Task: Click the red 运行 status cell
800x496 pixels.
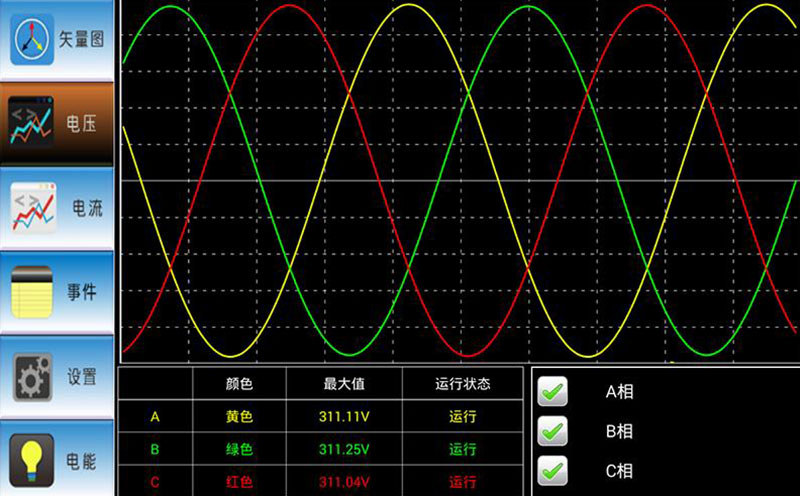Action: pos(463,482)
